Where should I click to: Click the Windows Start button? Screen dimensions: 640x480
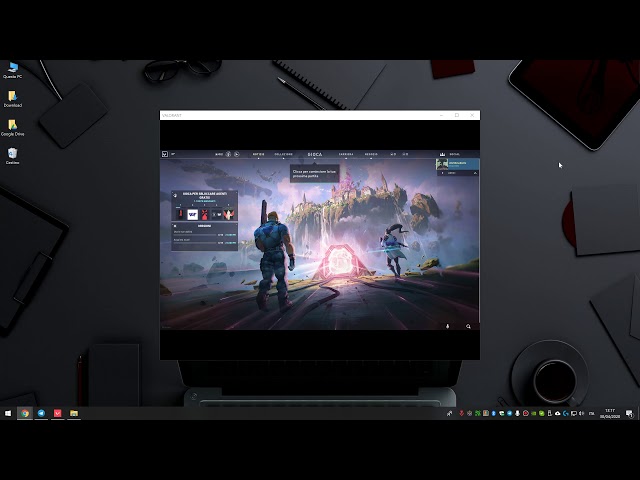coord(8,412)
